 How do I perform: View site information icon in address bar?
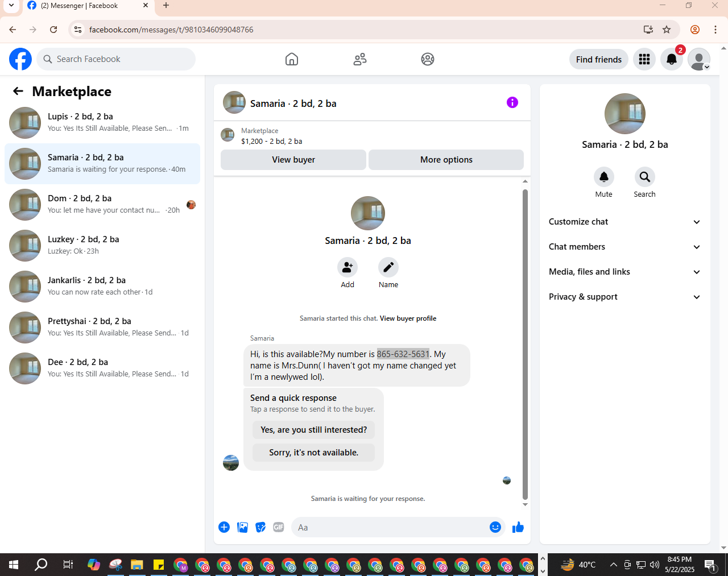(78, 30)
